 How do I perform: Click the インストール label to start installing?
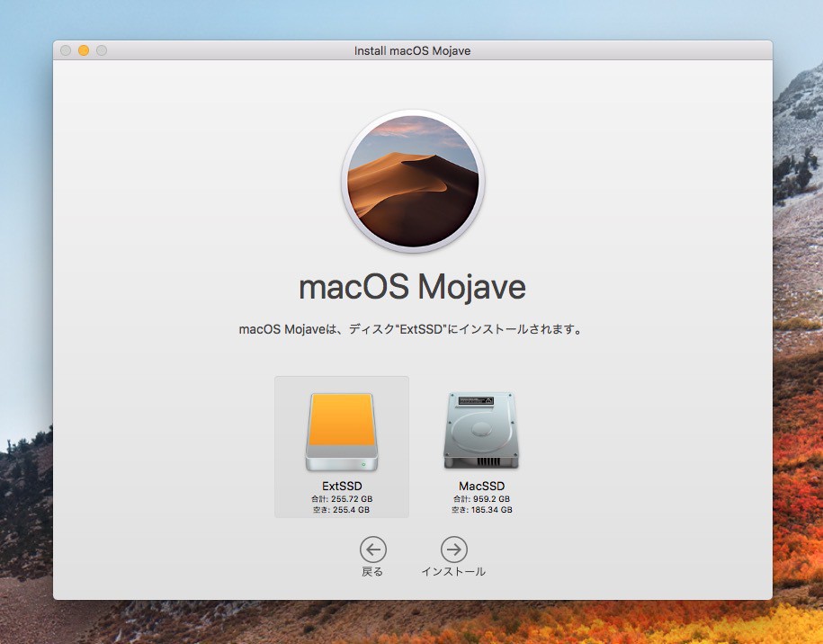[453, 571]
